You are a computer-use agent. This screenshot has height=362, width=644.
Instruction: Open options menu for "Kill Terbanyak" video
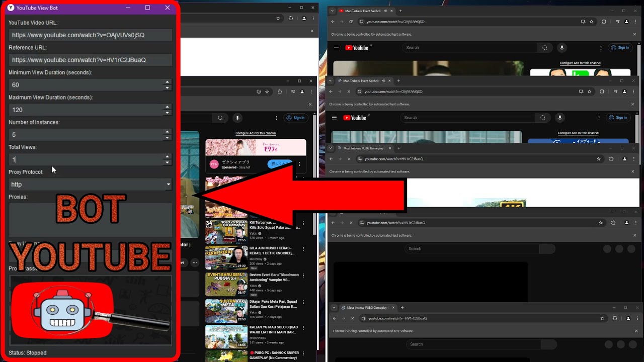tap(303, 224)
